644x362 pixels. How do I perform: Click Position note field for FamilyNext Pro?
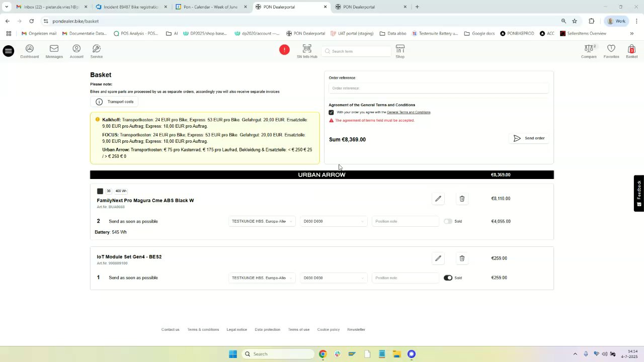(x=405, y=221)
